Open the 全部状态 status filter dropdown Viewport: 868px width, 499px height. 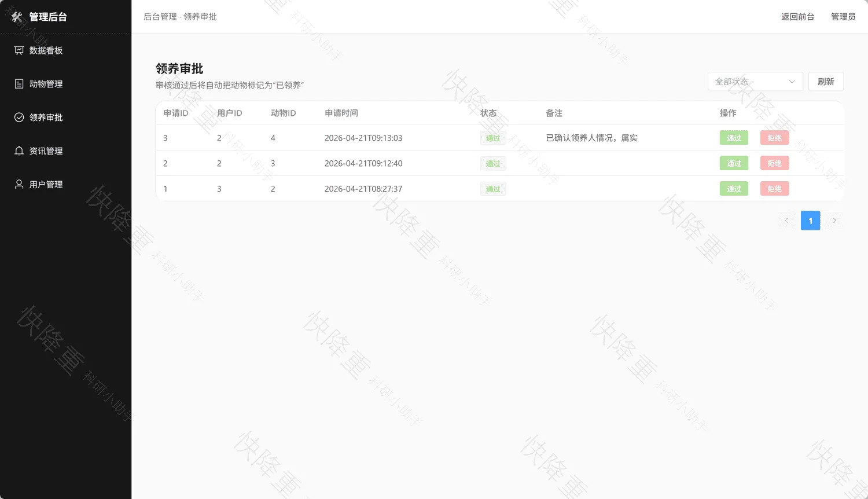tap(755, 82)
